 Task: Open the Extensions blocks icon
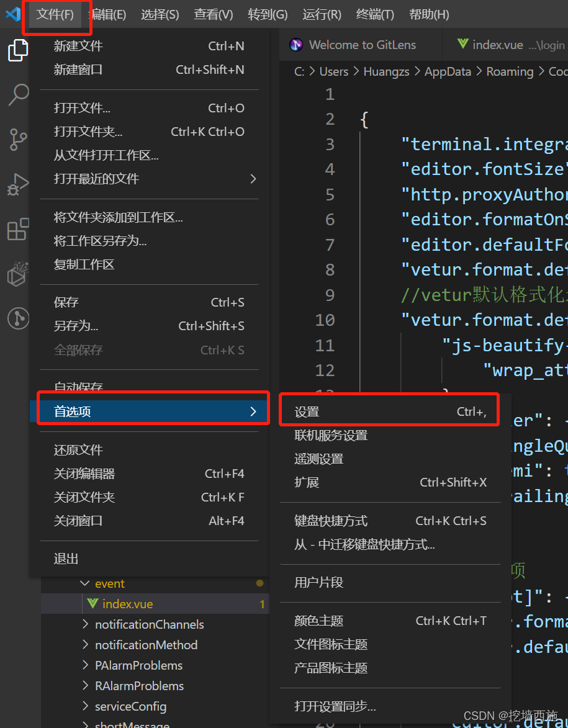(x=18, y=229)
